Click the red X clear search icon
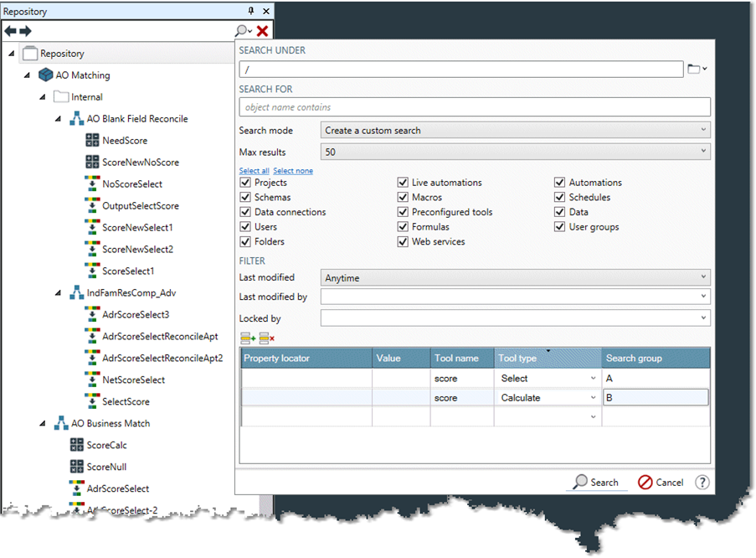Screen dimensions: 756x558 262,30
